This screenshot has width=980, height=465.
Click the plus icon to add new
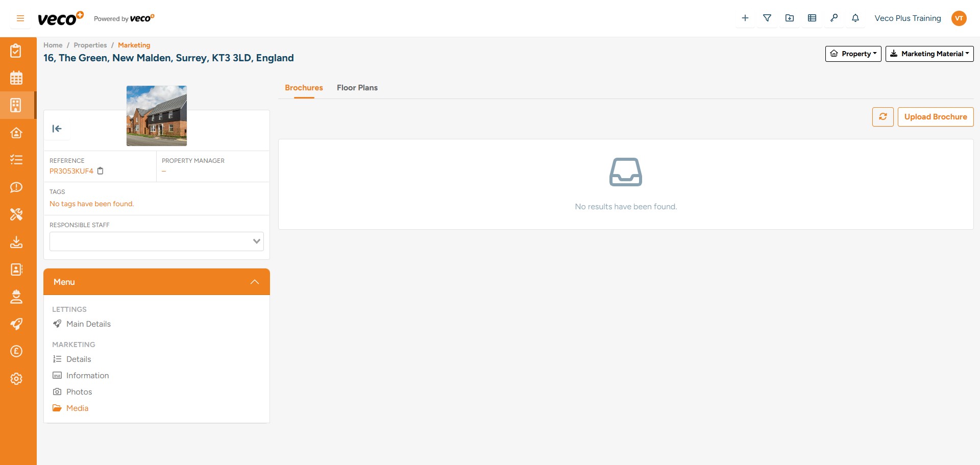tap(745, 18)
